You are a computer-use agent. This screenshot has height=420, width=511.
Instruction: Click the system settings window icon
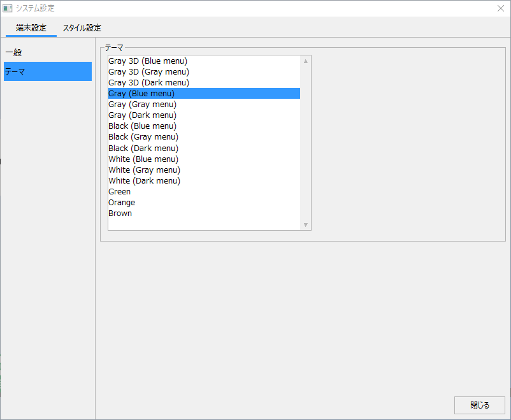pos(8,8)
